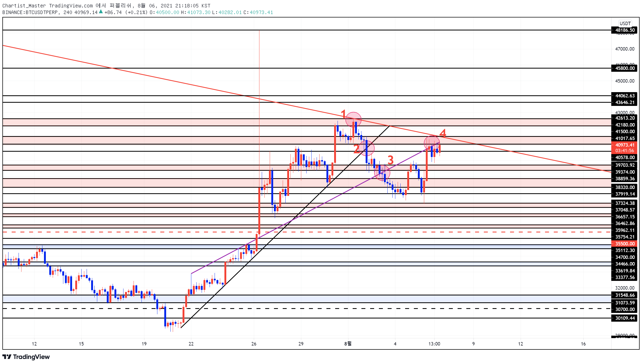The image size is (642, 364).
Task: Click the TradingView logo at bottom left
Action: (x=26, y=357)
